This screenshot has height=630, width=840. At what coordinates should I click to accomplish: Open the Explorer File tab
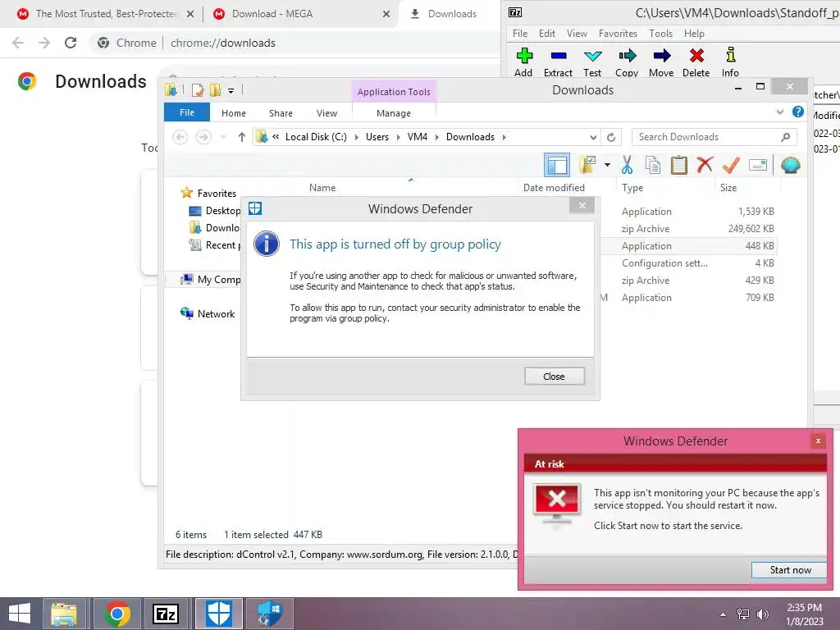point(187,112)
